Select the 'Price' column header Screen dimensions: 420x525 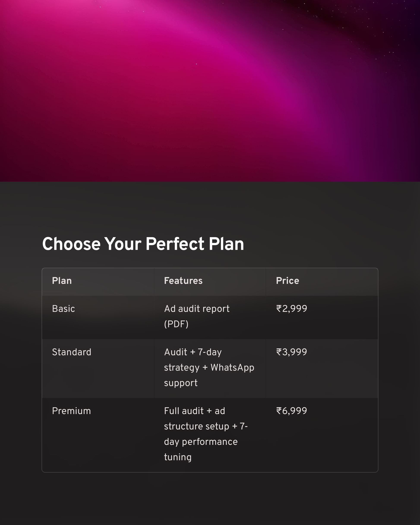click(287, 281)
